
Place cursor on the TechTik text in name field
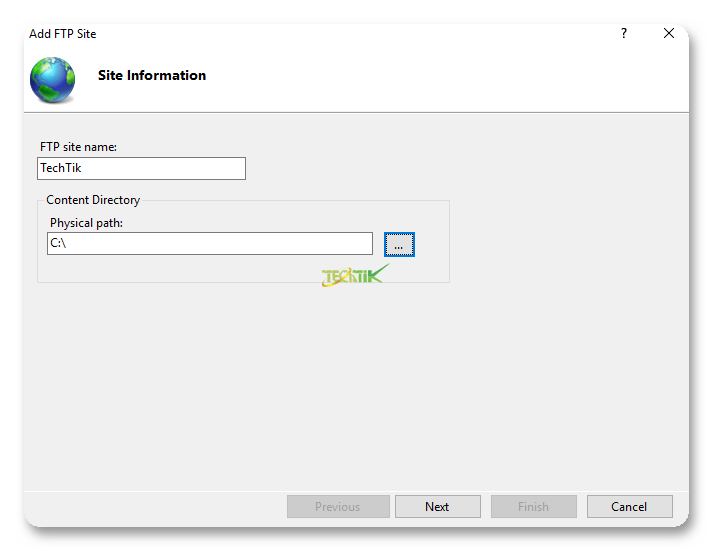(x=60, y=168)
